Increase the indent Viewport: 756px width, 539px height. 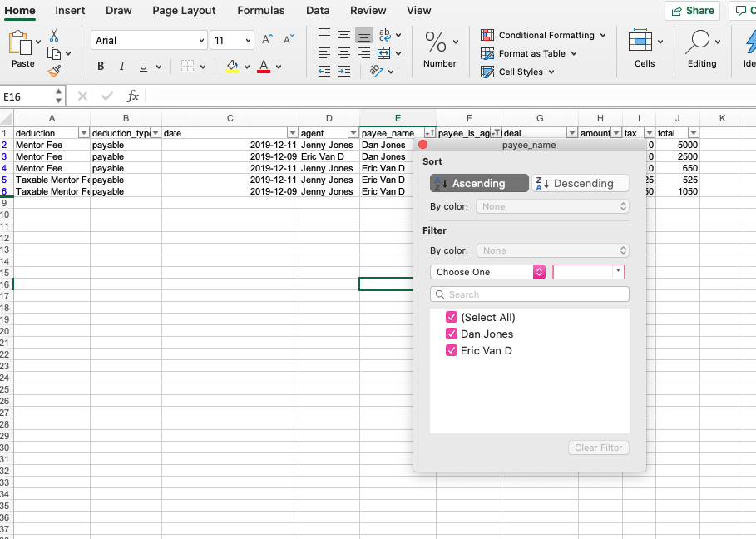pyautogui.click(x=344, y=72)
